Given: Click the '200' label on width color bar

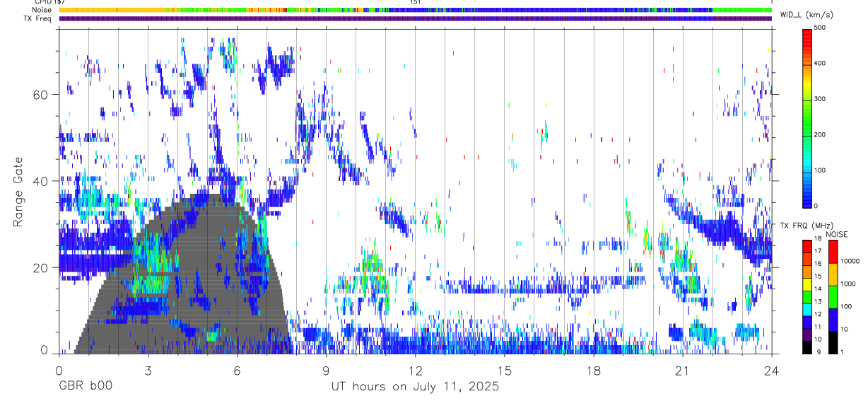Looking at the screenshot, I should pos(820,134).
